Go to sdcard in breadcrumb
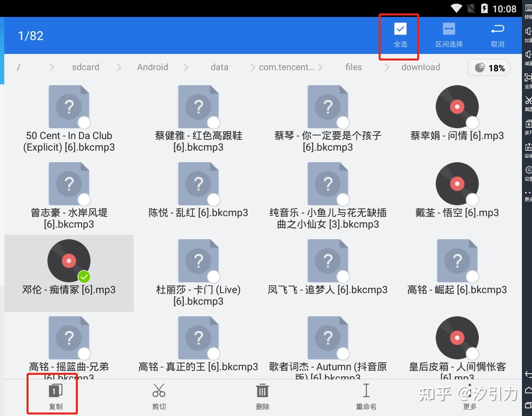 coord(86,67)
